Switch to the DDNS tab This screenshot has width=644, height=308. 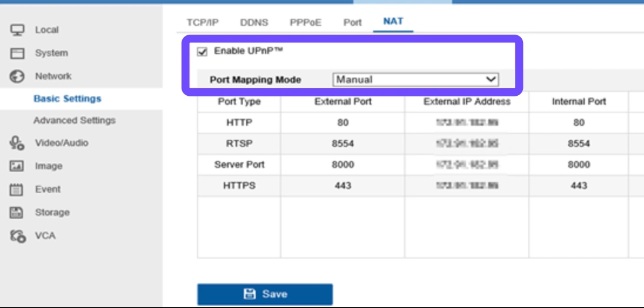(x=254, y=22)
